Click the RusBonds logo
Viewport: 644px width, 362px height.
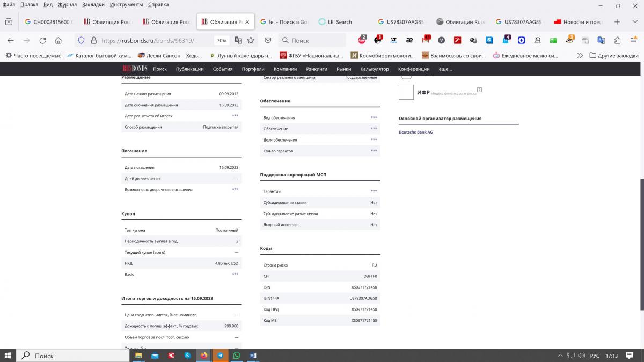[x=135, y=69]
